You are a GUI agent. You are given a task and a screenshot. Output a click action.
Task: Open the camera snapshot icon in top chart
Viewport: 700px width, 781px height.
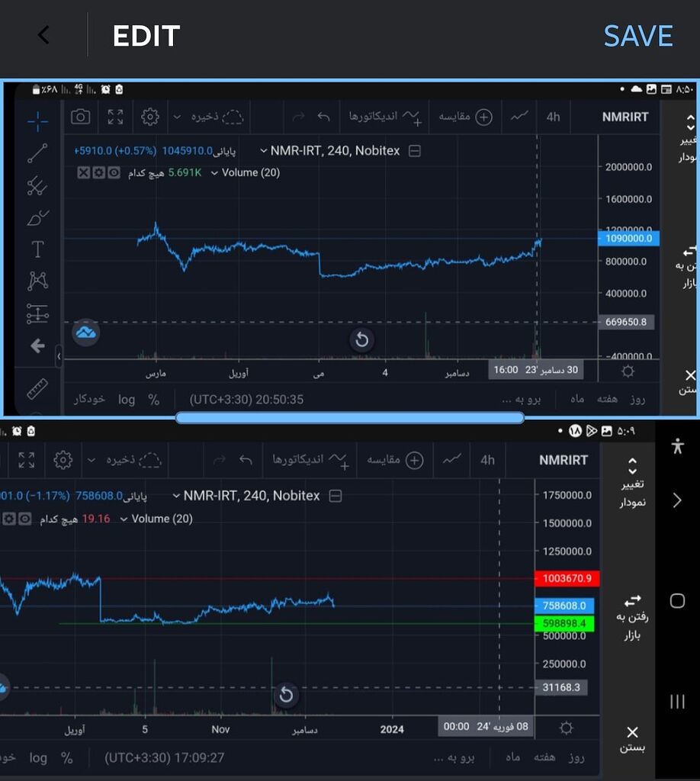pos(80,117)
